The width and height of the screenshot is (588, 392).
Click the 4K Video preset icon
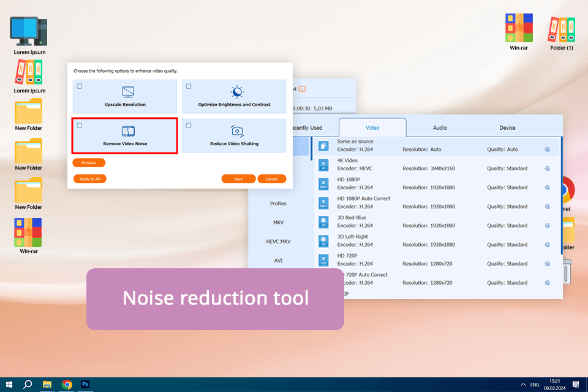pos(323,165)
